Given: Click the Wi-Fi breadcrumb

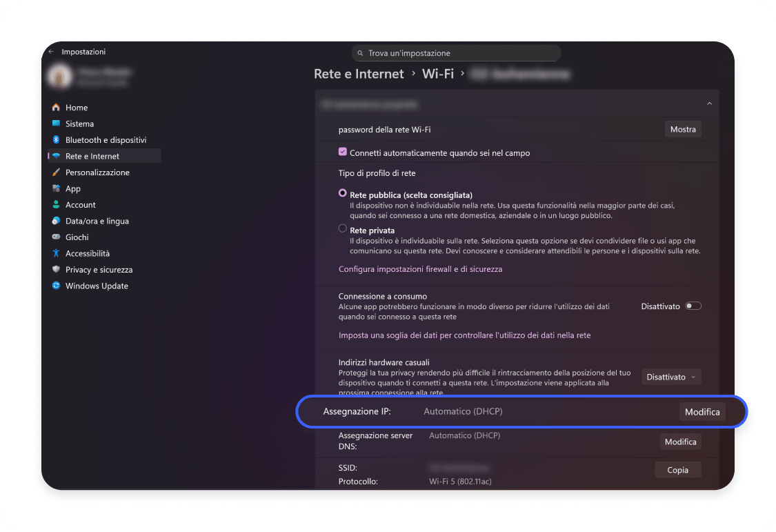Looking at the screenshot, I should click(x=438, y=74).
